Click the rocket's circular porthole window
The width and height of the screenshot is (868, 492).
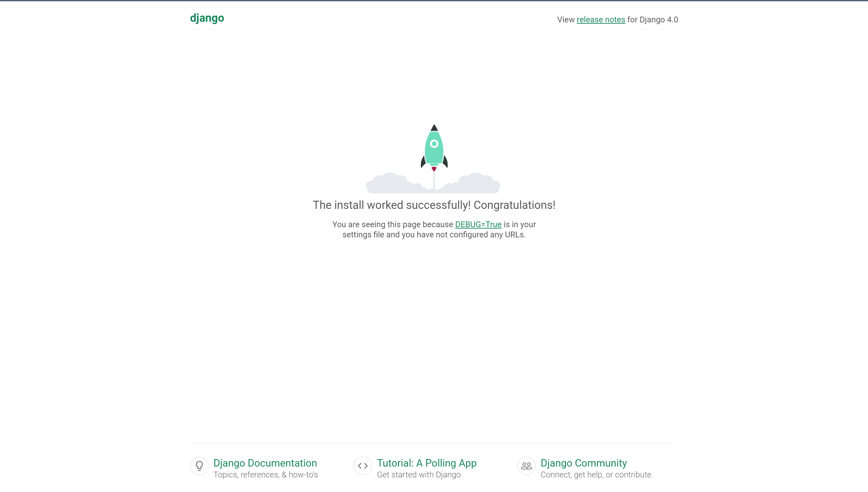[433, 143]
